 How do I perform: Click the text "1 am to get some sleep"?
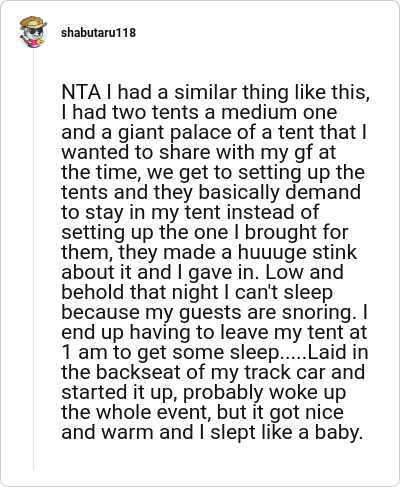click(170, 352)
